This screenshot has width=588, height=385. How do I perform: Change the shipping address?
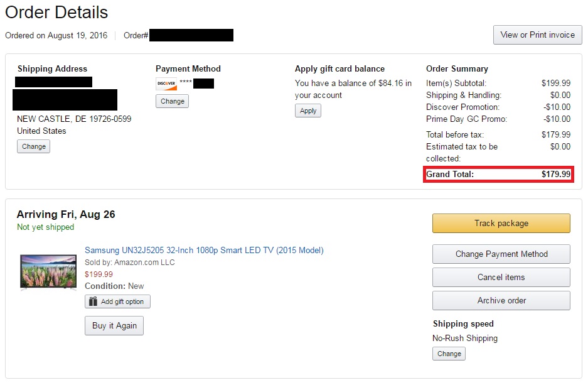pos(33,146)
